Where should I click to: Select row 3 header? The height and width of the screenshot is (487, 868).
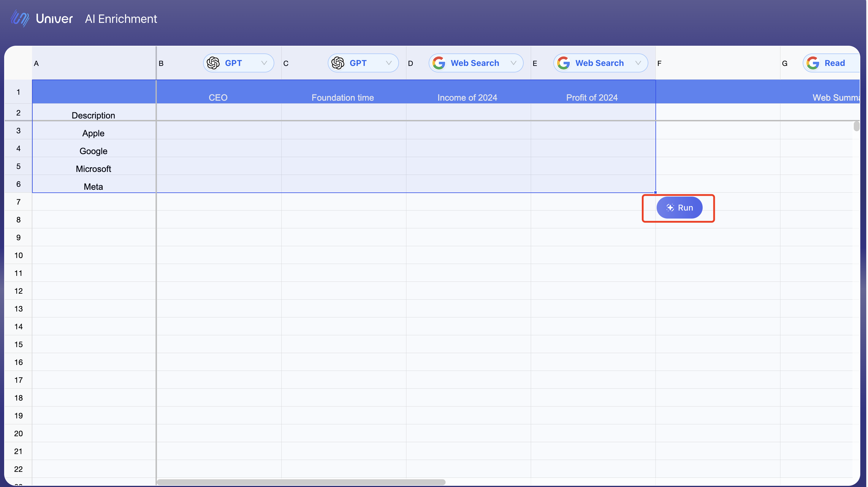[x=18, y=130]
